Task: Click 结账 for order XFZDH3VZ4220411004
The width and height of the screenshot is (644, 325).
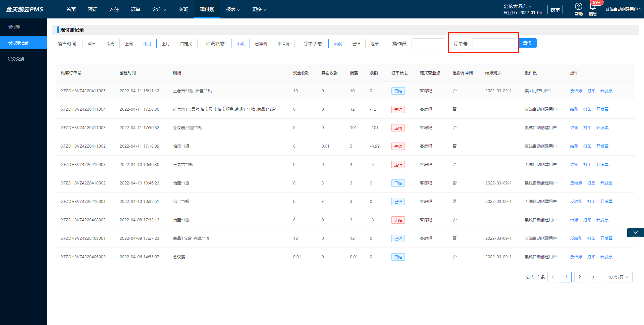Action: pos(574,109)
